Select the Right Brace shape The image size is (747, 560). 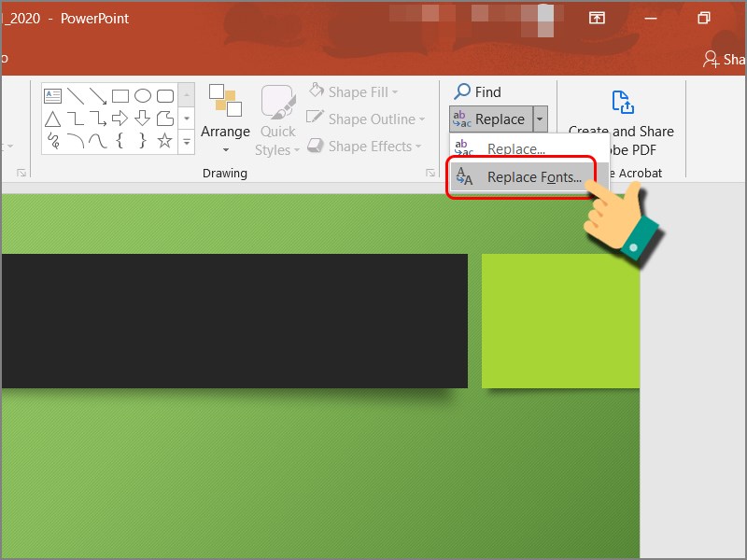pyautogui.click(x=143, y=141)
